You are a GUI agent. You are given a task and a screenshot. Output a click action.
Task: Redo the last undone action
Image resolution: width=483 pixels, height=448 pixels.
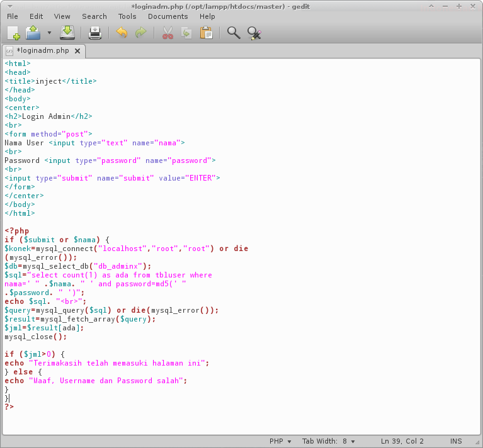point(140,33)
